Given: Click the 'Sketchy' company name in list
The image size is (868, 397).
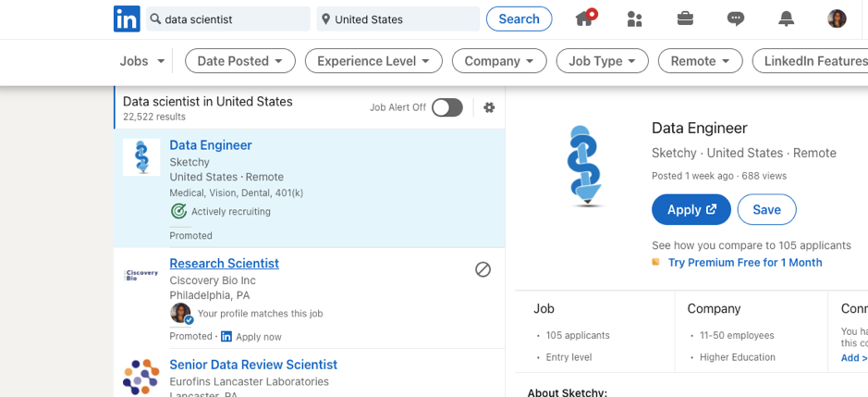Looking at the screenshot, I should pyautogui.click(x=189, y=163).
